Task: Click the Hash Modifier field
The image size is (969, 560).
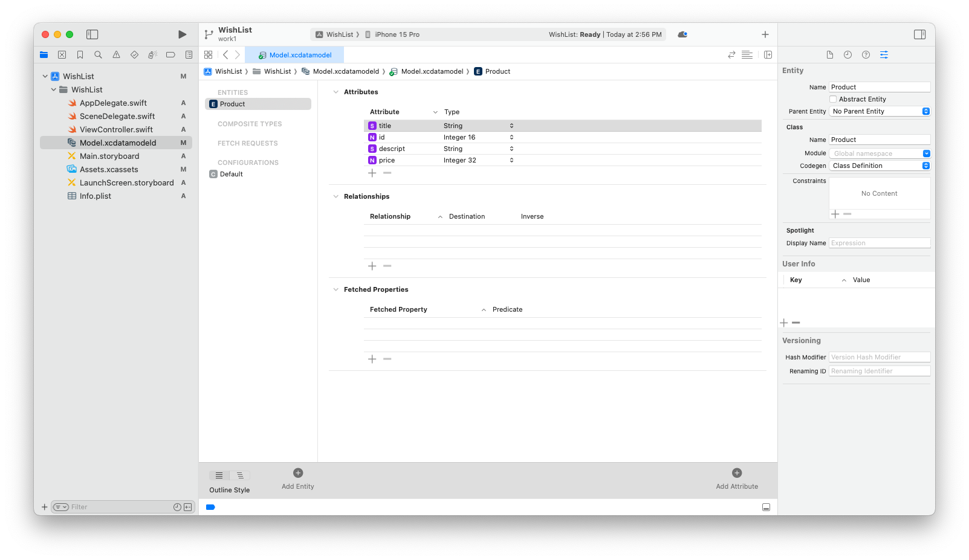Action: click(880, 358)
